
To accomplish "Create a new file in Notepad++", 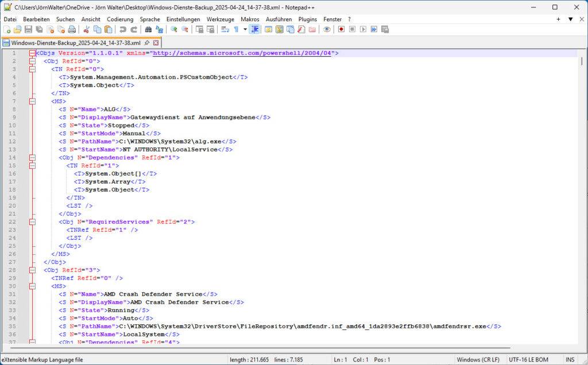I will point(7,29).
